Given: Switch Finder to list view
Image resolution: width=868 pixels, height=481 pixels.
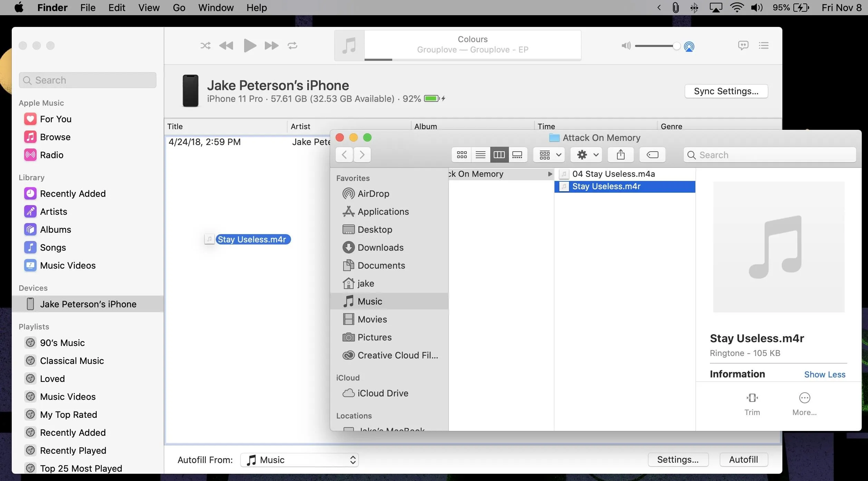Looking at the screenshot, I should 480,155.
